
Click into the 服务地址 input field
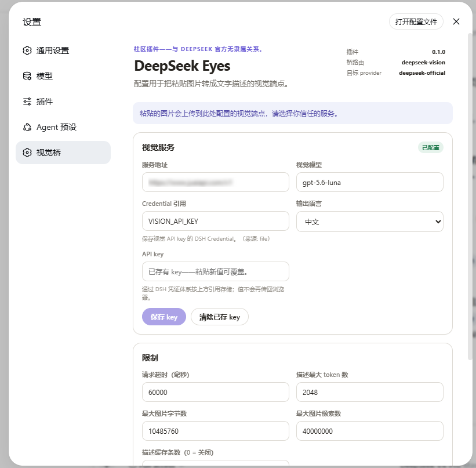click(215, 182)
